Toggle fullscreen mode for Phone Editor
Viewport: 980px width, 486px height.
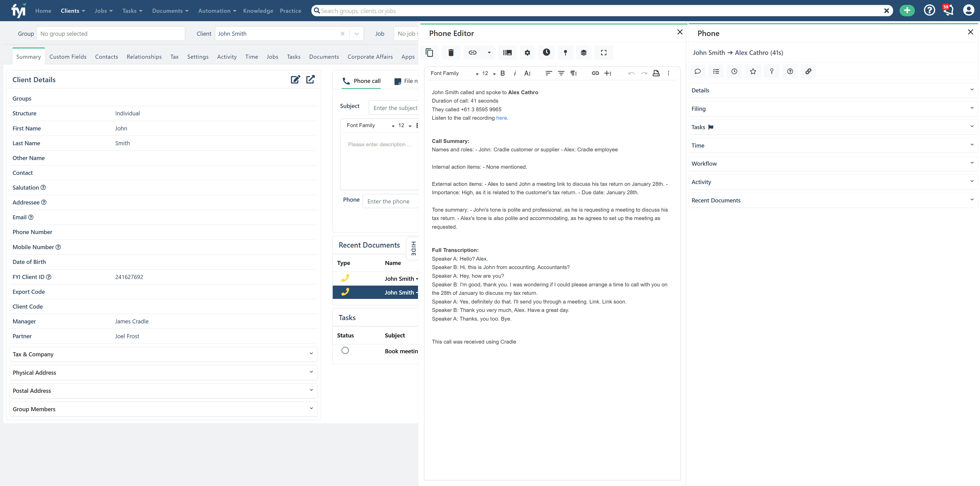(603, 53)
